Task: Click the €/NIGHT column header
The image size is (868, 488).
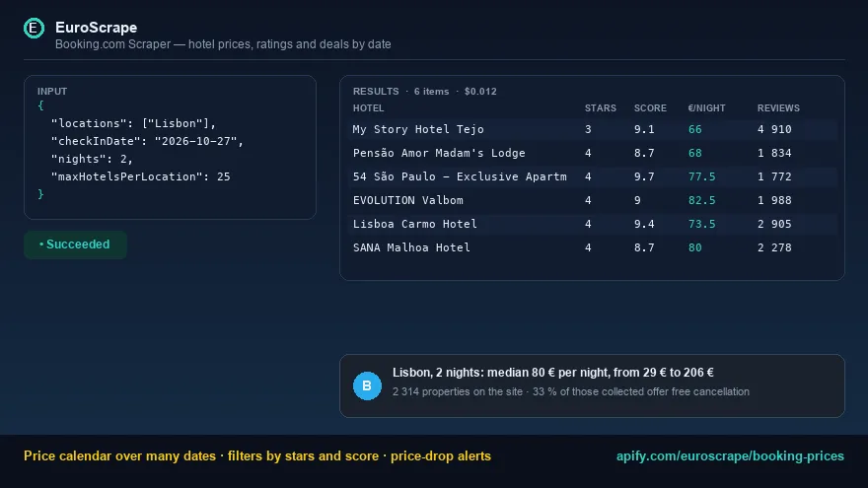Action: (x=706, y=107)
